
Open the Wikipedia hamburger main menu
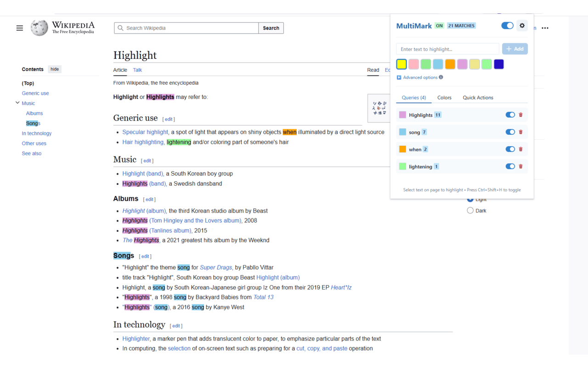20,28
